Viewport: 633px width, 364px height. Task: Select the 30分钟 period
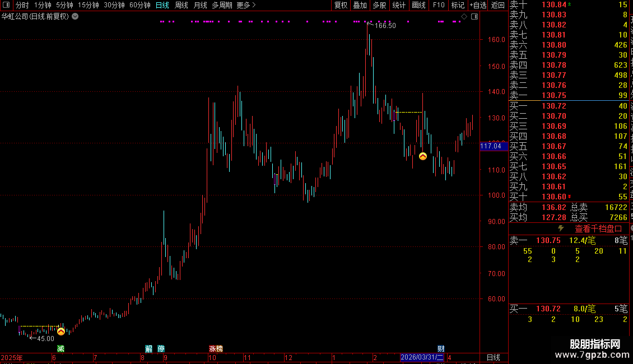tap(114, 5)
